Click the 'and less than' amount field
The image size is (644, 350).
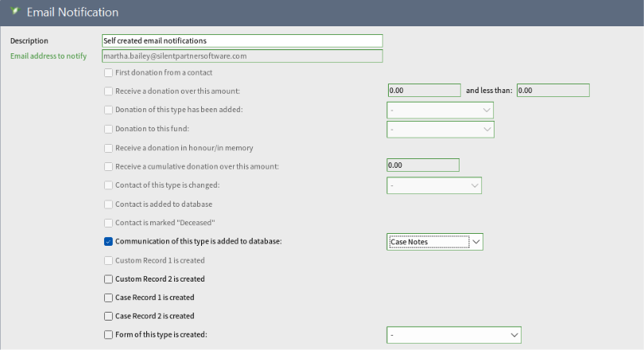tap(553, 91)
